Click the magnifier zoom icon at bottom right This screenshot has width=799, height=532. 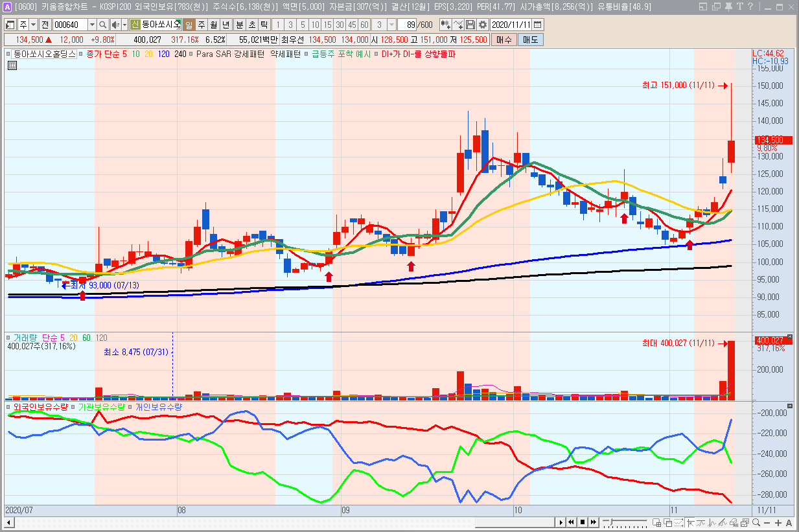(x=756, y=522)
